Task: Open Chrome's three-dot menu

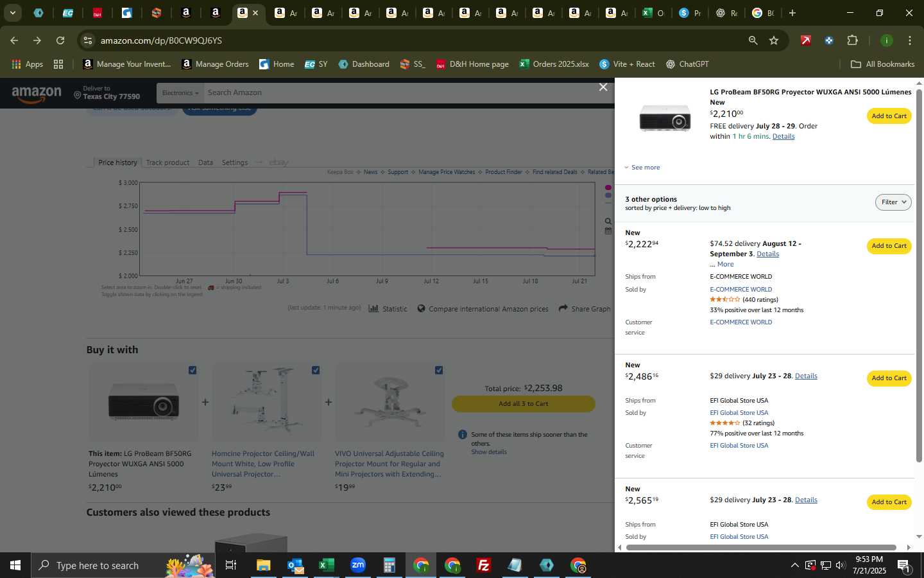Action: pos(909,40)
